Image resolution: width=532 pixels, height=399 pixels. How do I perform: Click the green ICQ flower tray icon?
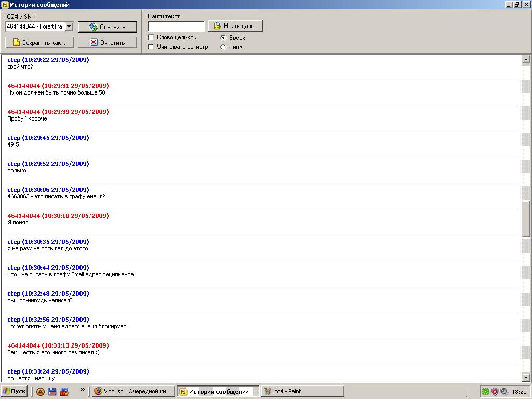[x=485, y=392]
